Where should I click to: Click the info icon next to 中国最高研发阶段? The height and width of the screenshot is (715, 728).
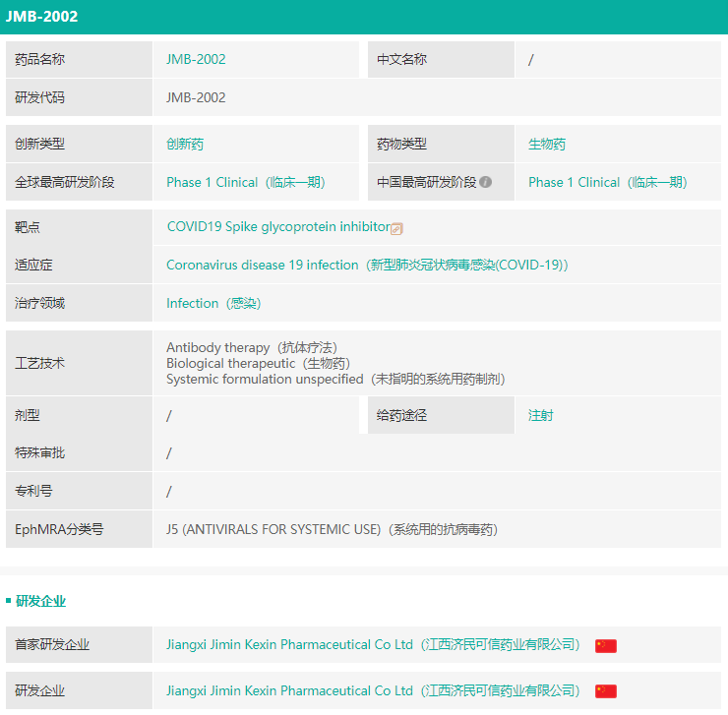(485, 182)
